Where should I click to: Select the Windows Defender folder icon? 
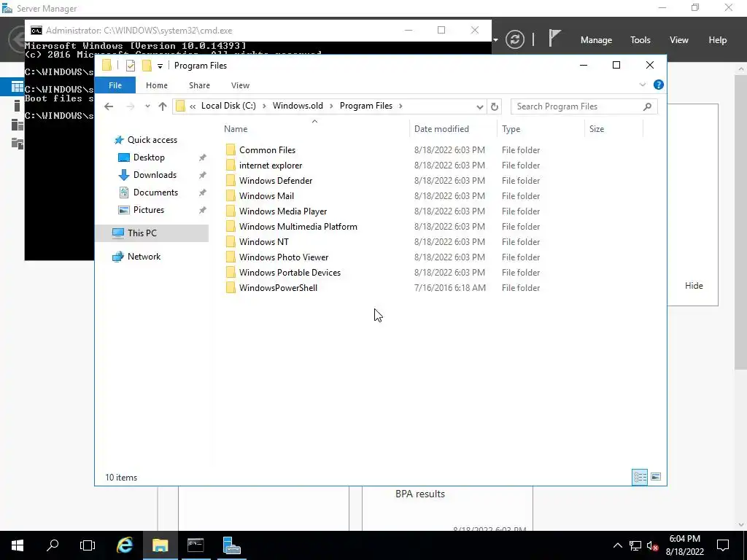tap(231, 181)
